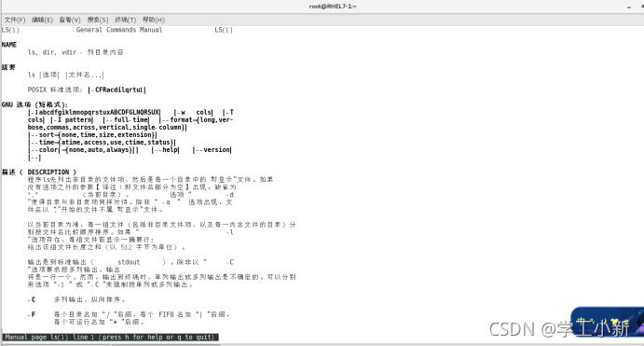Open the 终端(T) menu

125,20
